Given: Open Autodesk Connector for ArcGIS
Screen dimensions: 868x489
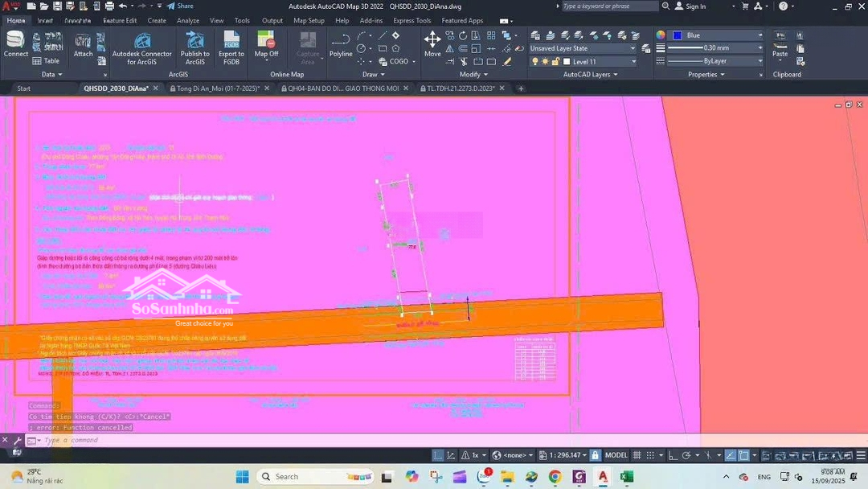Looking at the screenshot, I should pos(142,47).
